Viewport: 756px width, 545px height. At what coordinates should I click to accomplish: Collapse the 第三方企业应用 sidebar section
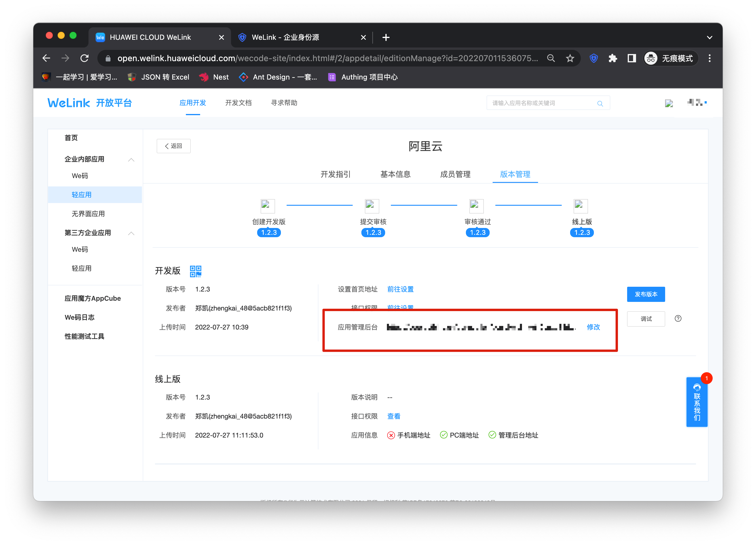(x=131, y=233)
